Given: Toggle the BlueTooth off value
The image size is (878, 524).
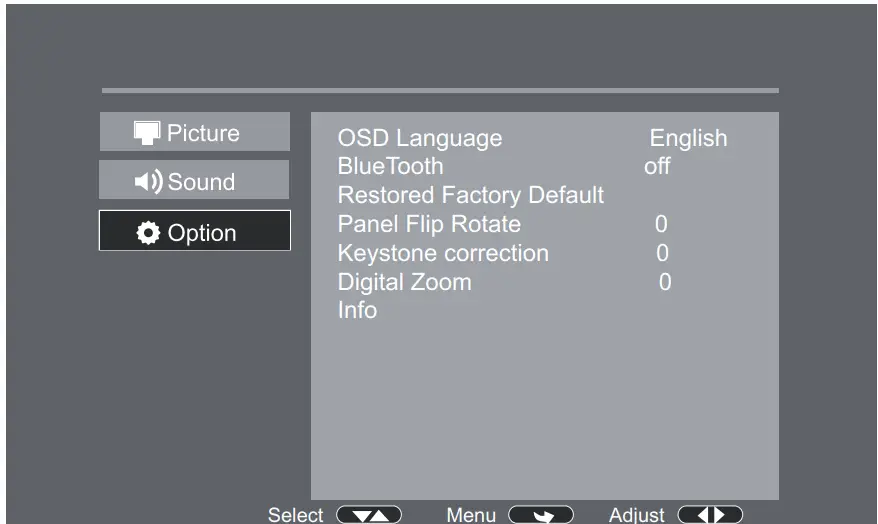Looking at the screenshot, I should click(657, 166).
